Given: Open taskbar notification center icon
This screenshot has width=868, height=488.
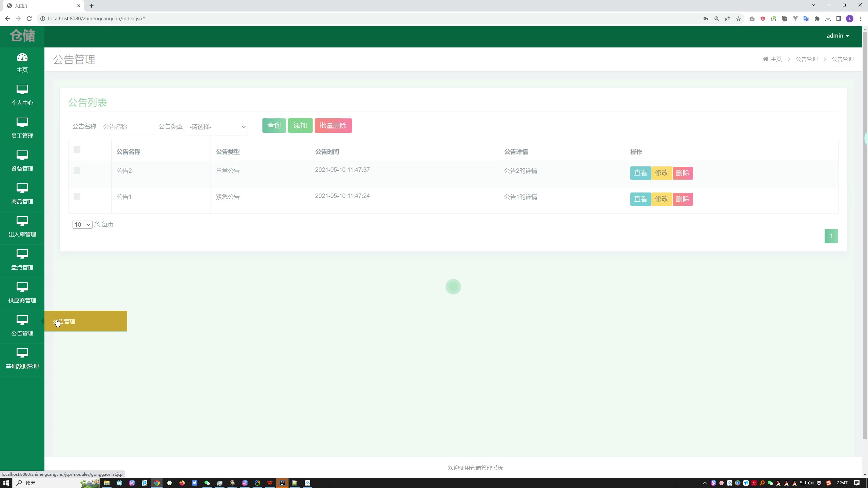Looking at the screenshot, I should tap(857, 483).
